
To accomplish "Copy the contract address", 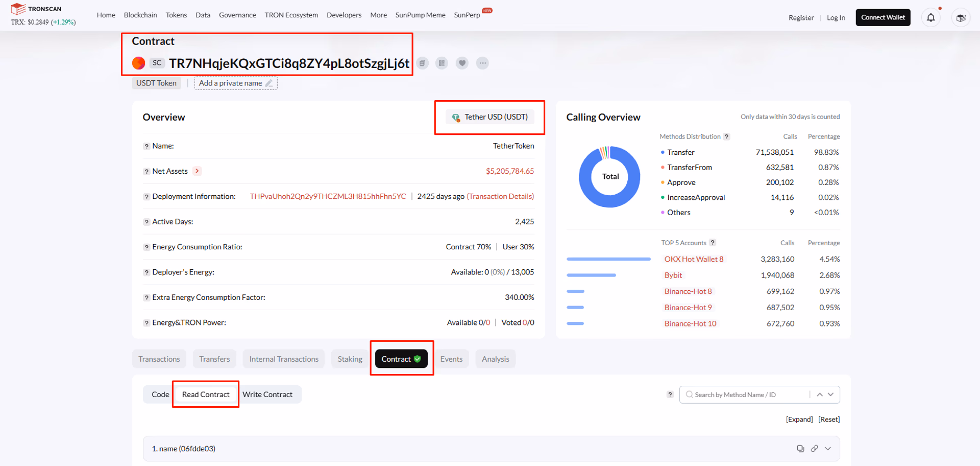I will (x=422, y=63).
